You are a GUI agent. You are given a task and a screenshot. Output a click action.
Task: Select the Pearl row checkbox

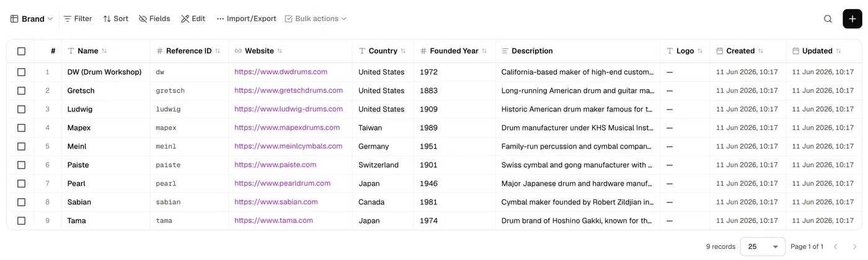[21, 183]
